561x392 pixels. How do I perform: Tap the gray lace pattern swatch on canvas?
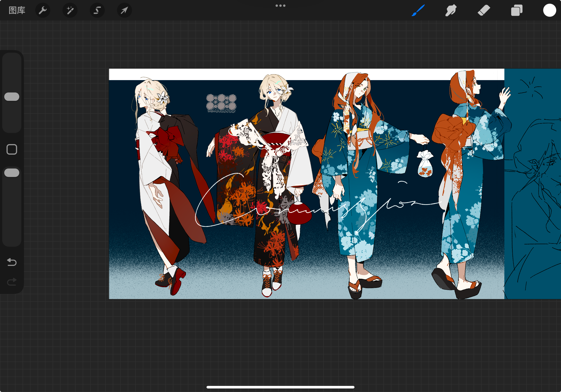[221, 103]
